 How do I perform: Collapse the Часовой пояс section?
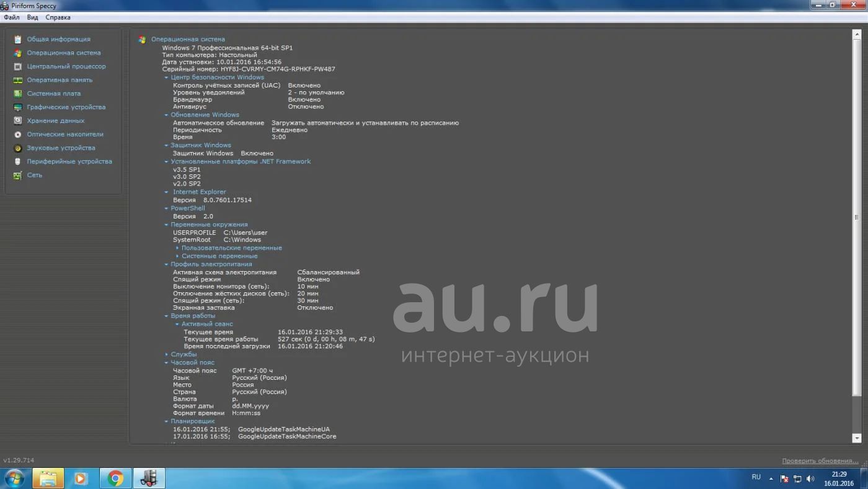coord(166,362)
